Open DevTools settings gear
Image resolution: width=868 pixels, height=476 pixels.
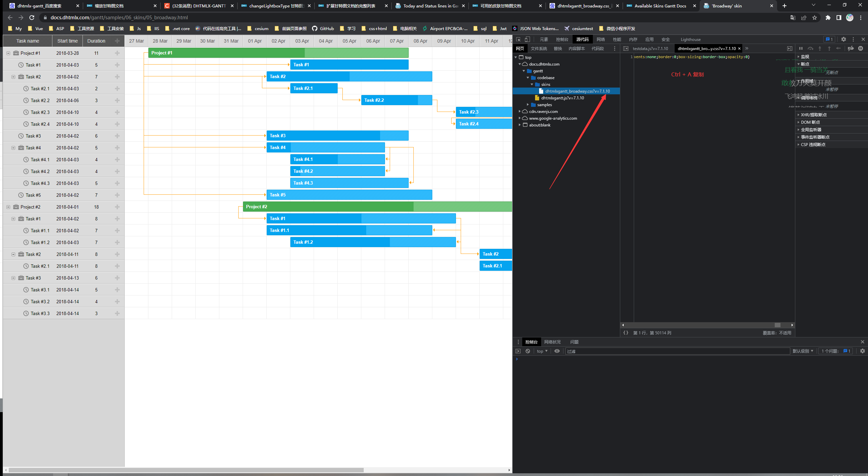844,39
